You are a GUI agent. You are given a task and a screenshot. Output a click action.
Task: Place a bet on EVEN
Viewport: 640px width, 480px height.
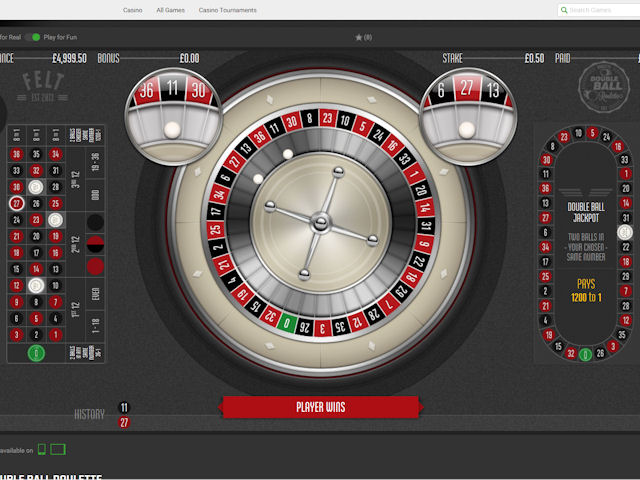coord(96,294)
